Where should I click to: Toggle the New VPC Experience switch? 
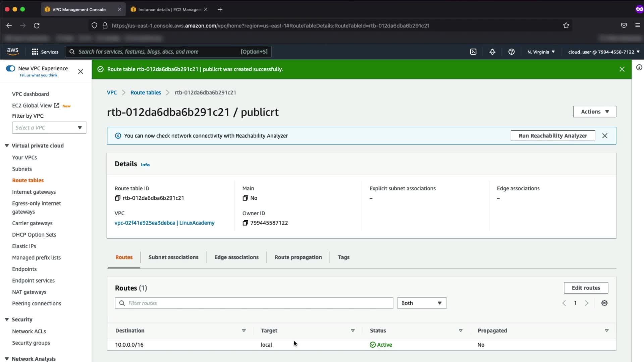pos(11,68)
